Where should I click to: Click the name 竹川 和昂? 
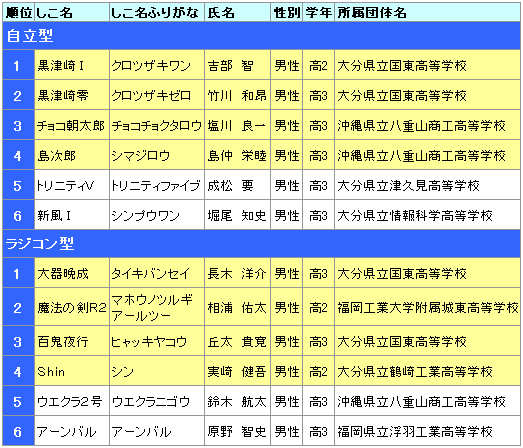[237, 95]
